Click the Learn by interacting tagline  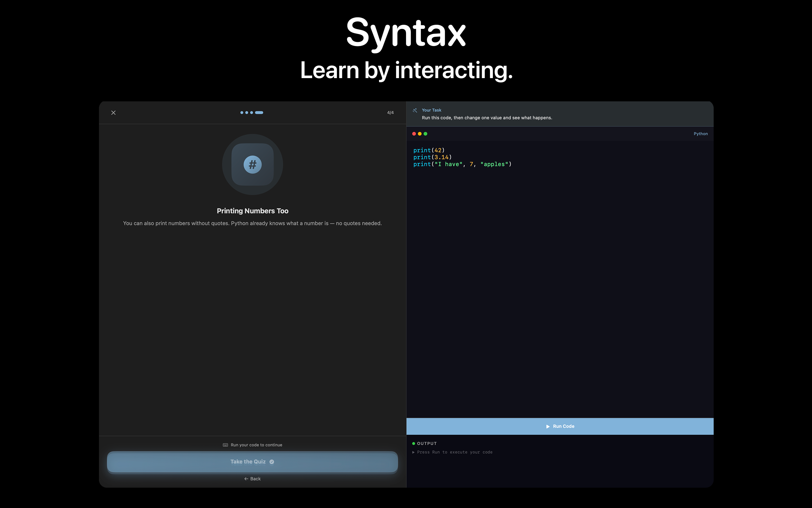pos(406,70)
